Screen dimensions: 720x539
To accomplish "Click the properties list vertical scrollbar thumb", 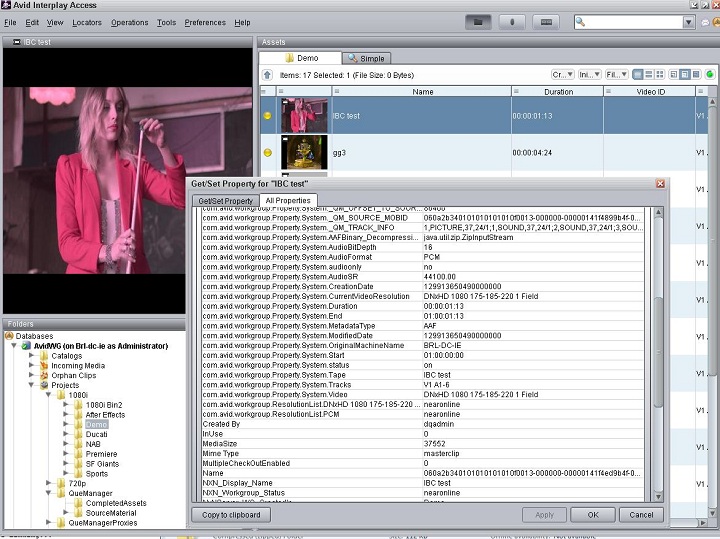I will click(658, 351).
